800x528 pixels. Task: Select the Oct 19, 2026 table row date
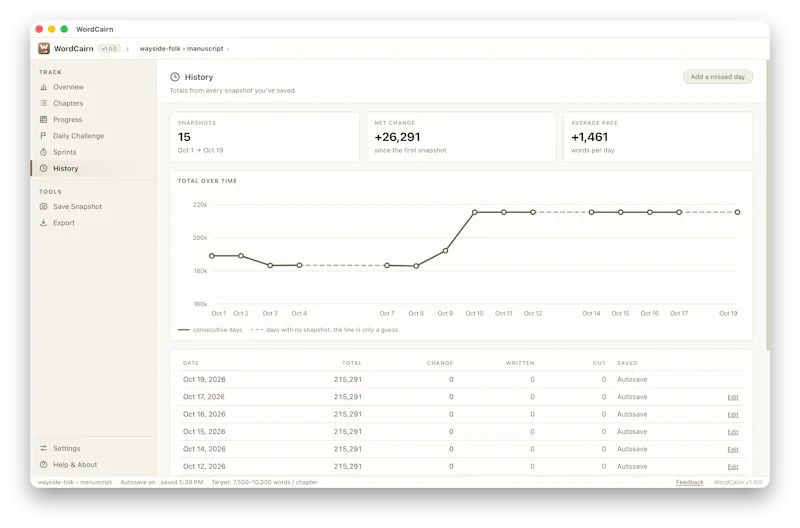click(x=204, y=380)
